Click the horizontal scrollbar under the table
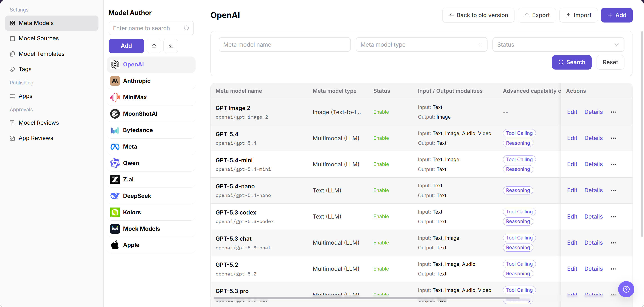This screenshot has width=644, height=307. 366,298
